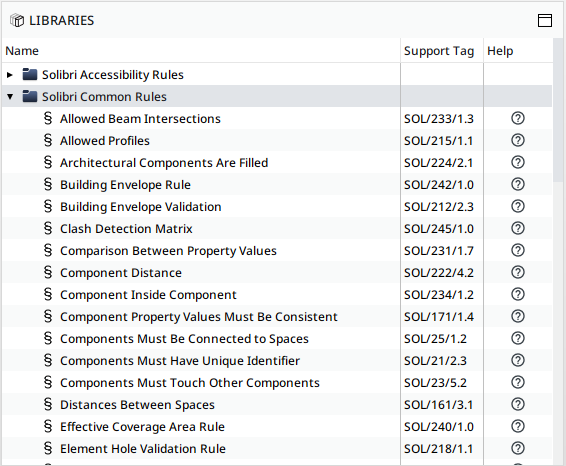This screenshot has width=566, height=466.
Task: Click support tag SOL/231/1.7
Action: coord(439,251)
